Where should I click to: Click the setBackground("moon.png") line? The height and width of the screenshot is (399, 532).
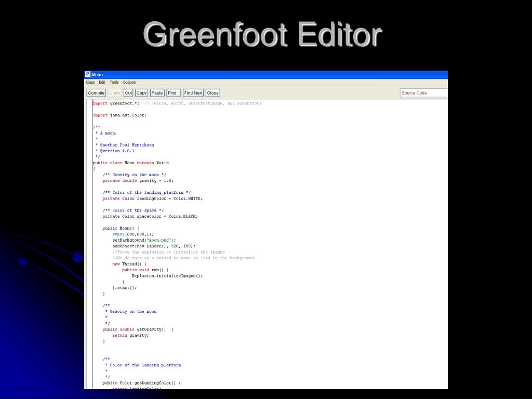click(144, 240)
